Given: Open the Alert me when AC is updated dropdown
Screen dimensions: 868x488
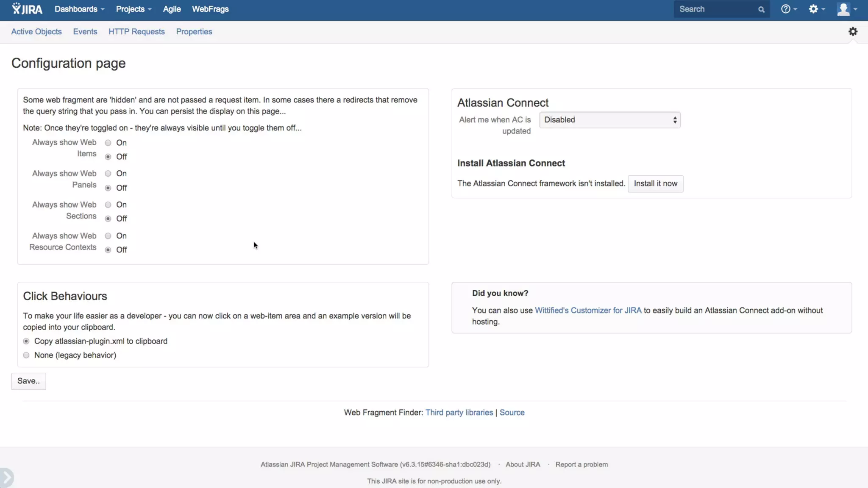Looking at the screenshot, I should pyautogui.click(x=609, y=120).
